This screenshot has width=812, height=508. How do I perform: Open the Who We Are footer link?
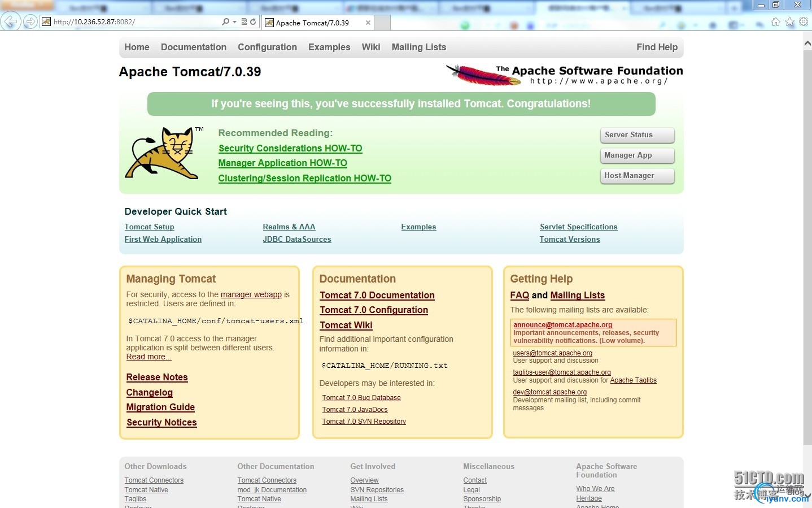[x=595, y=489]
